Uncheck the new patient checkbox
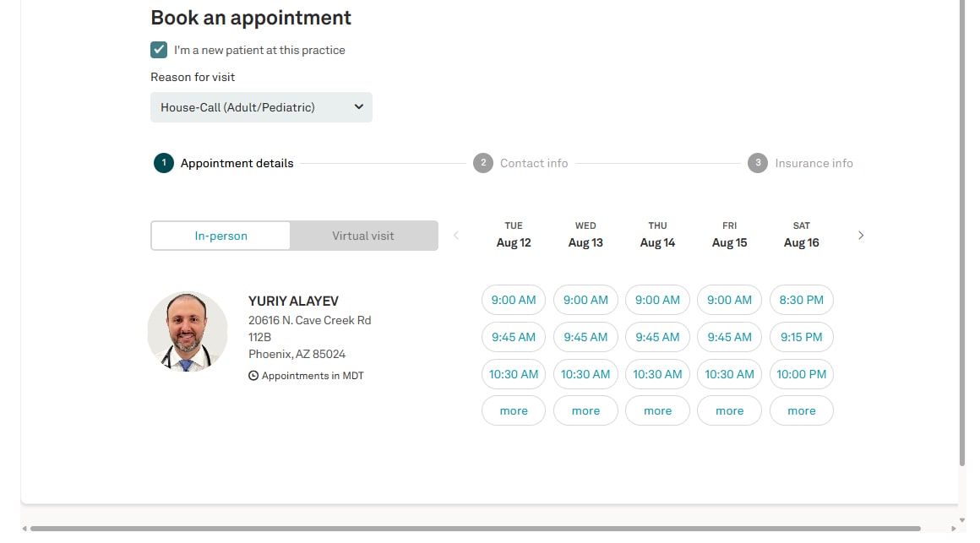Viewport: 980px width, 543px height. click(159, 50)
